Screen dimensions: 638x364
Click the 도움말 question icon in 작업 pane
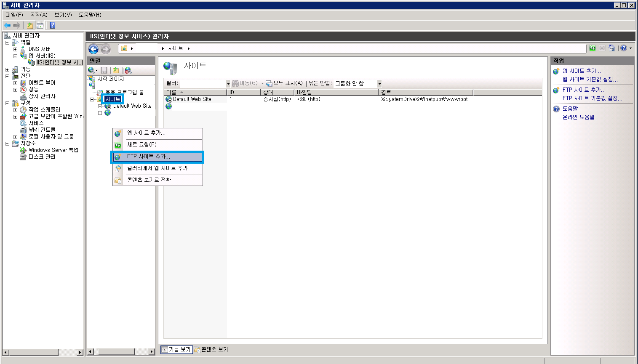(x=556, y=109)
